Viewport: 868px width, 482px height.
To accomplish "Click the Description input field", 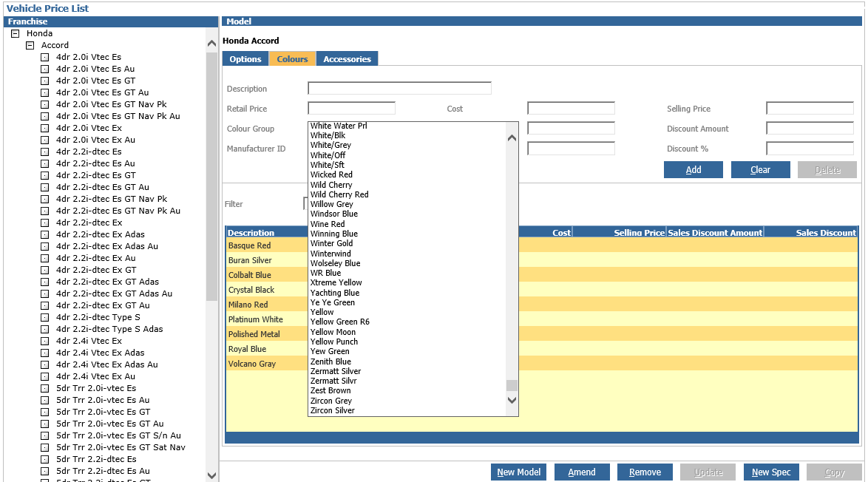I will [x=400, y=89].
